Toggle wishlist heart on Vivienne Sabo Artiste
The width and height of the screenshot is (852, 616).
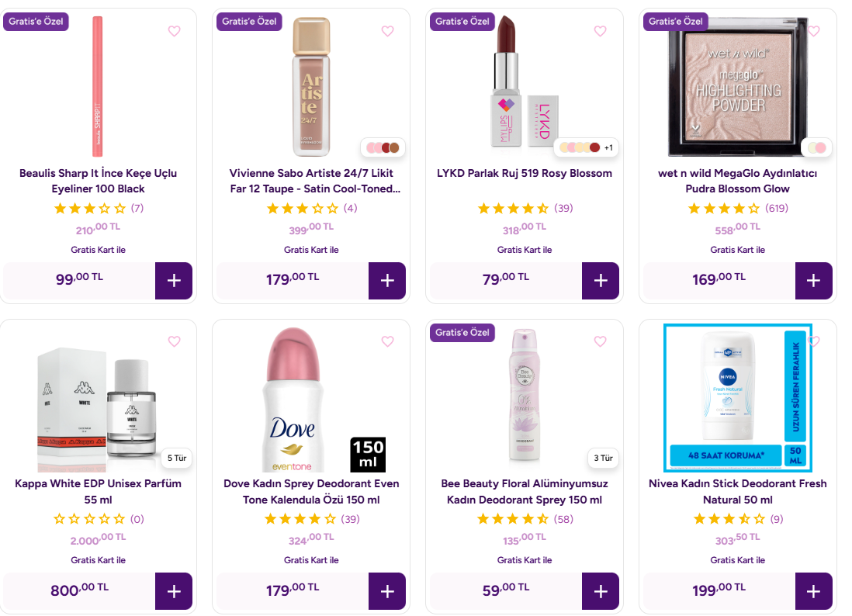click(387, 31)
